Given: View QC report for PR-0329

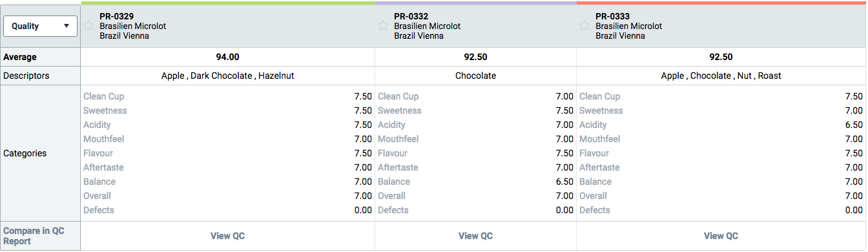Looking at the screenshot, I should [x=228, y=236].
